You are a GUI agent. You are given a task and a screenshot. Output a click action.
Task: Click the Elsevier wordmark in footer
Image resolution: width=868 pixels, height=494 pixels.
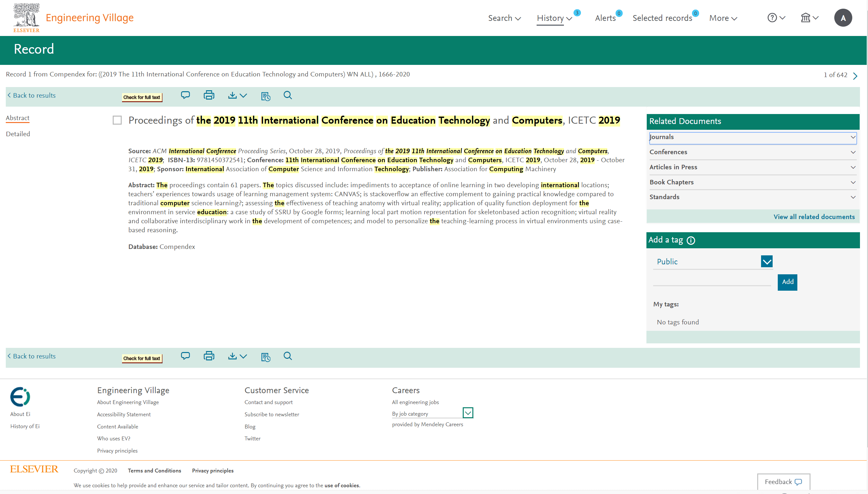[34, 469]
